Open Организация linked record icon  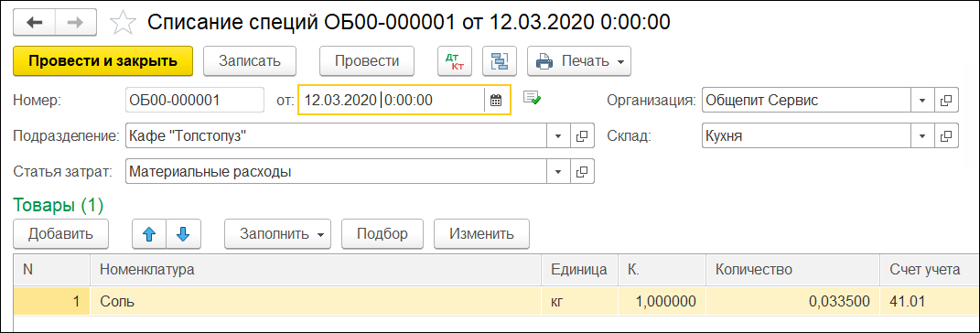(946, 100)
